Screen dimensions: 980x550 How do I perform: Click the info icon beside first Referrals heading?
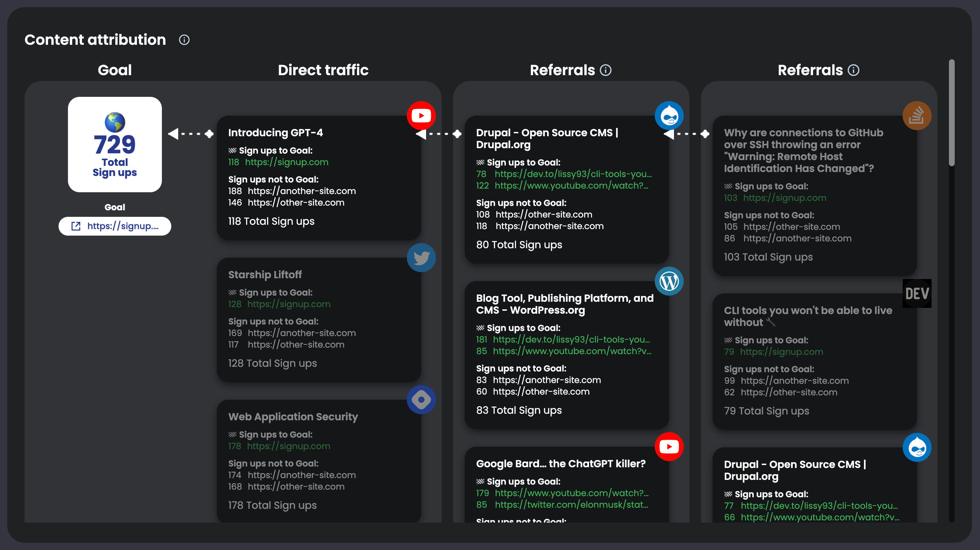click(x=606, y=70)
